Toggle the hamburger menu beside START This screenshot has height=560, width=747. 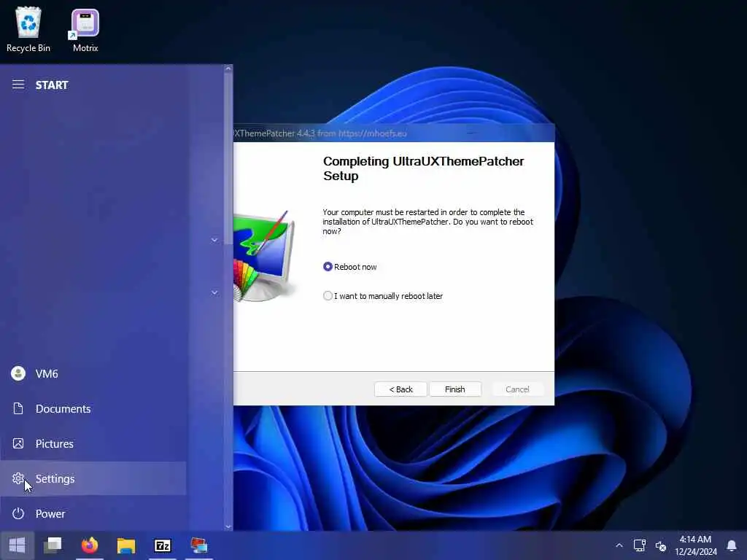pos(18,85)
